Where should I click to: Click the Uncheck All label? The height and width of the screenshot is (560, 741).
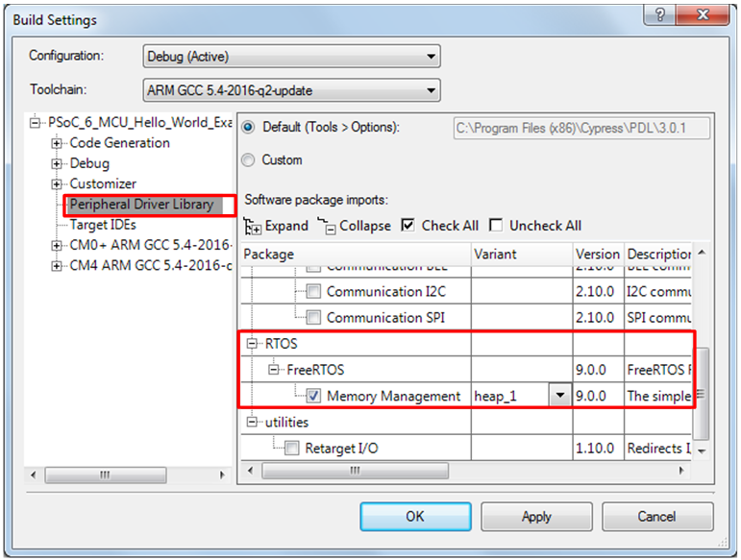(x=545, y=226)
